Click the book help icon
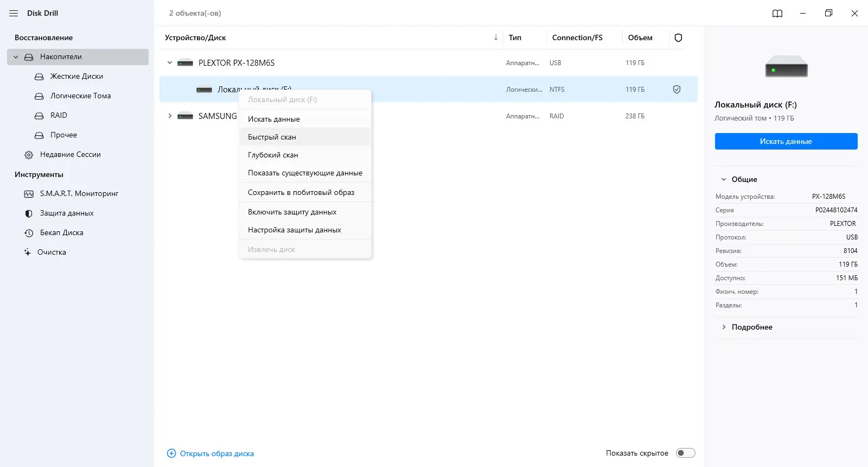This screenshot has width=868, height=467. 777,14
